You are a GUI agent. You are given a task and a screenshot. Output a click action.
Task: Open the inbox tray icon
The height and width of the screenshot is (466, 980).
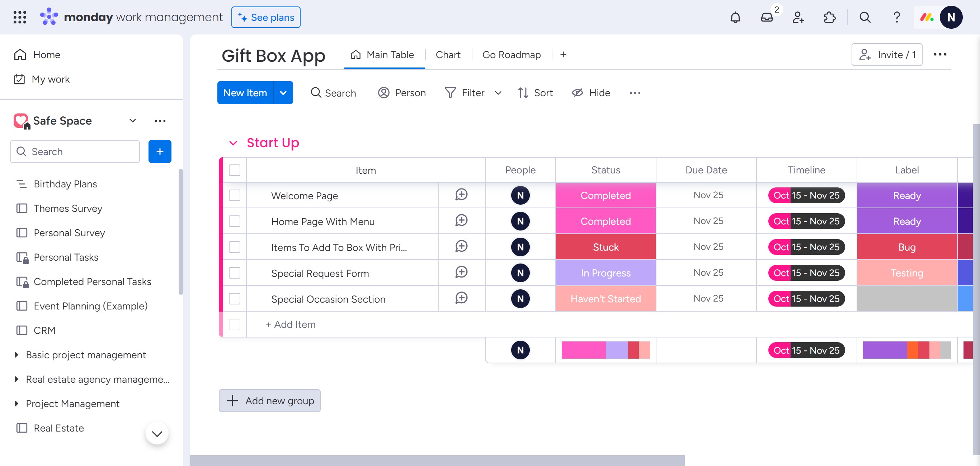click(767, 18)
